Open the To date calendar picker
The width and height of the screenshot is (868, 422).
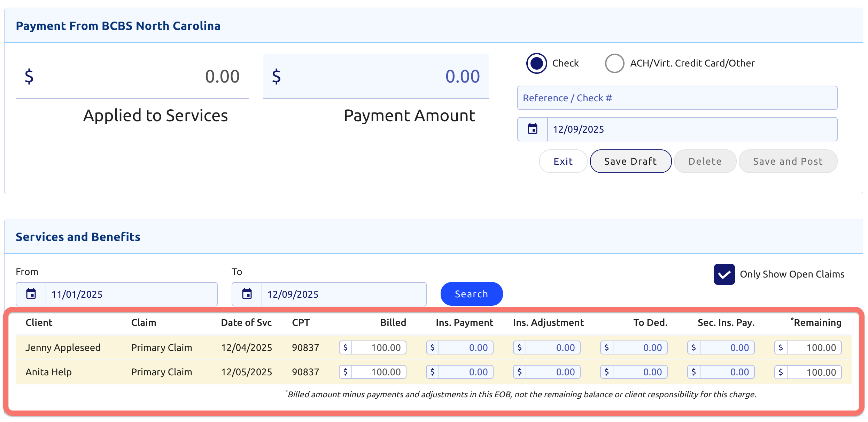click(x=247, y=294)
